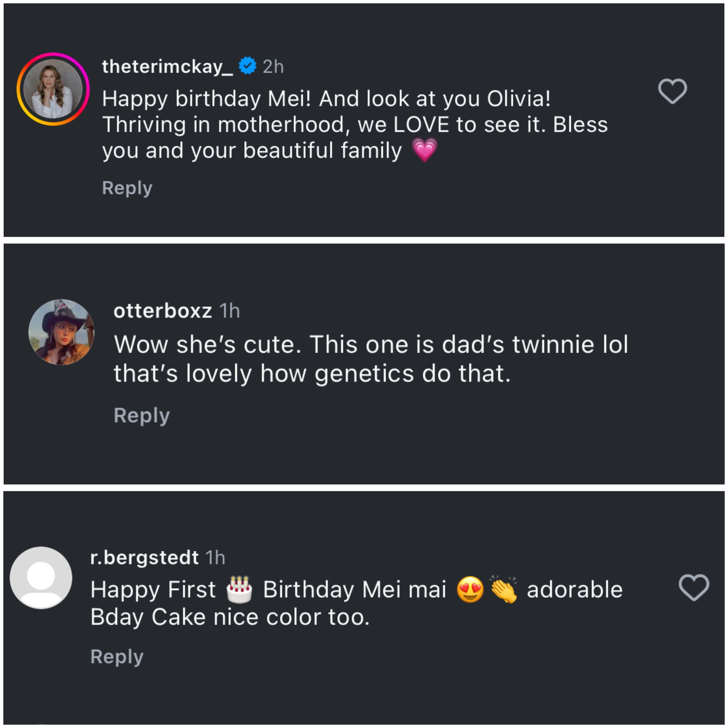Click the blue verified badge beside theterimckay_

[248, 66]
